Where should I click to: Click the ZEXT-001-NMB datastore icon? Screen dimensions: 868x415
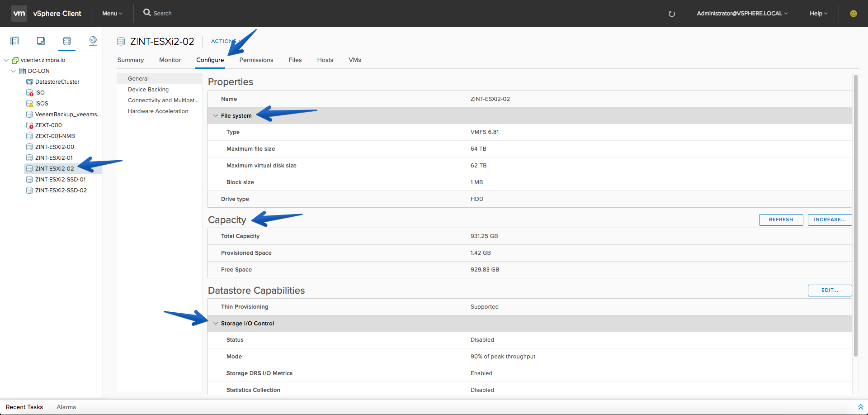pos(29,136)
